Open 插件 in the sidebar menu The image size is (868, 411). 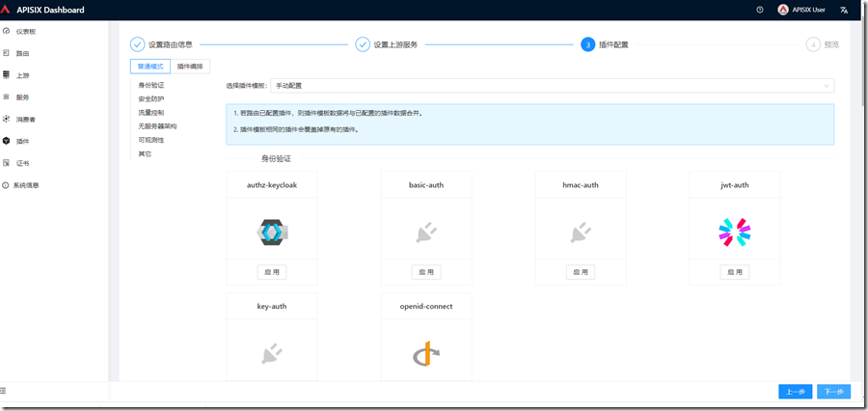(x=23, y=141)
